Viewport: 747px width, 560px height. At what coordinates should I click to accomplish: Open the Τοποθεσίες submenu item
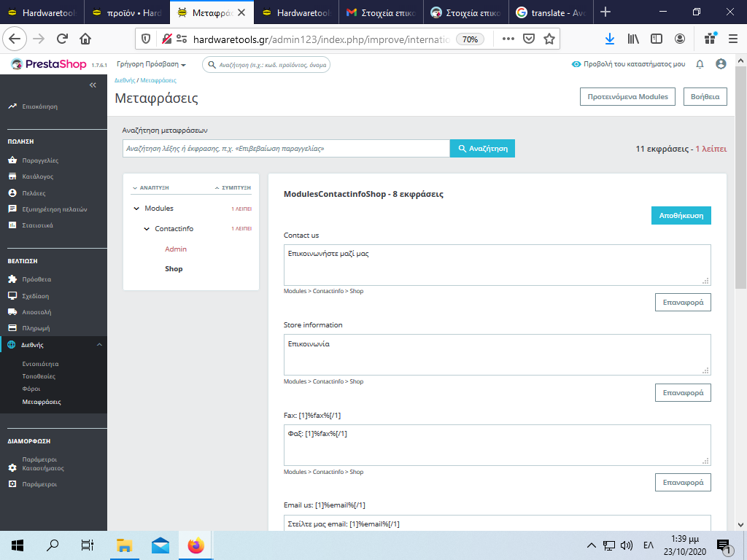point(39,376)
